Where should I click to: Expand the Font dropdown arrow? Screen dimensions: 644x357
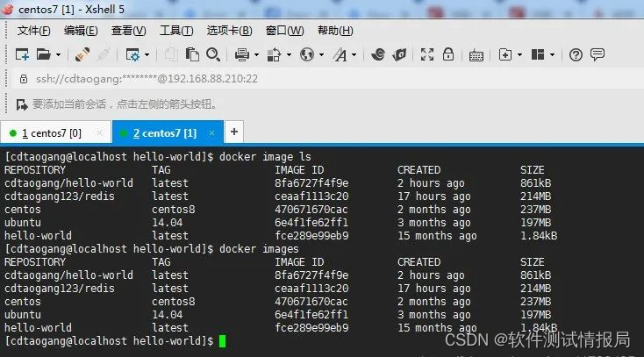(x=354, y=54)
